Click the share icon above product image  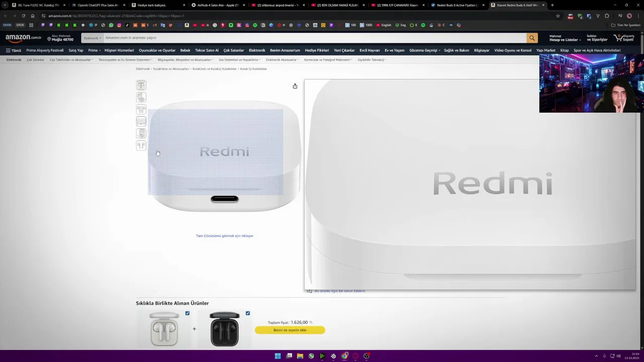point(295,86)
